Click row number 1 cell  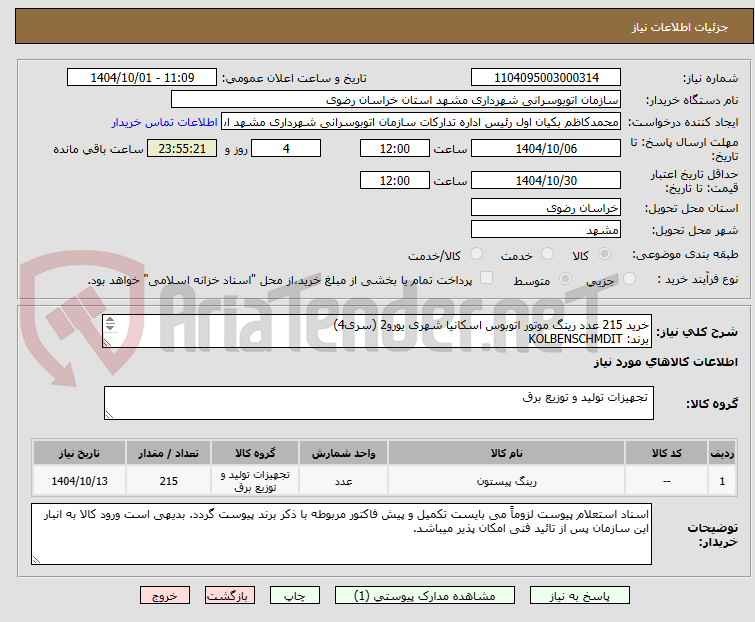722,480
